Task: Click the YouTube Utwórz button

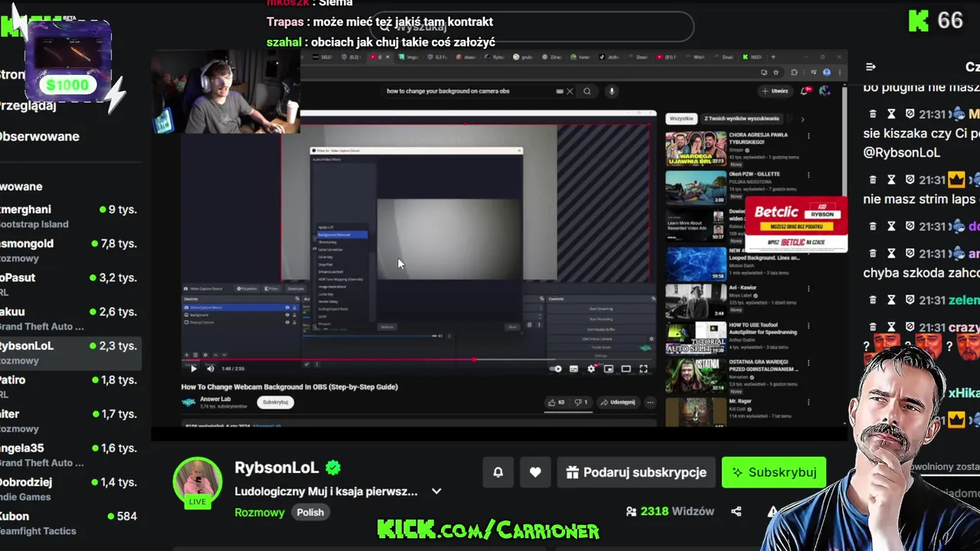Action: pyautogui.click(x=775, y=91)
